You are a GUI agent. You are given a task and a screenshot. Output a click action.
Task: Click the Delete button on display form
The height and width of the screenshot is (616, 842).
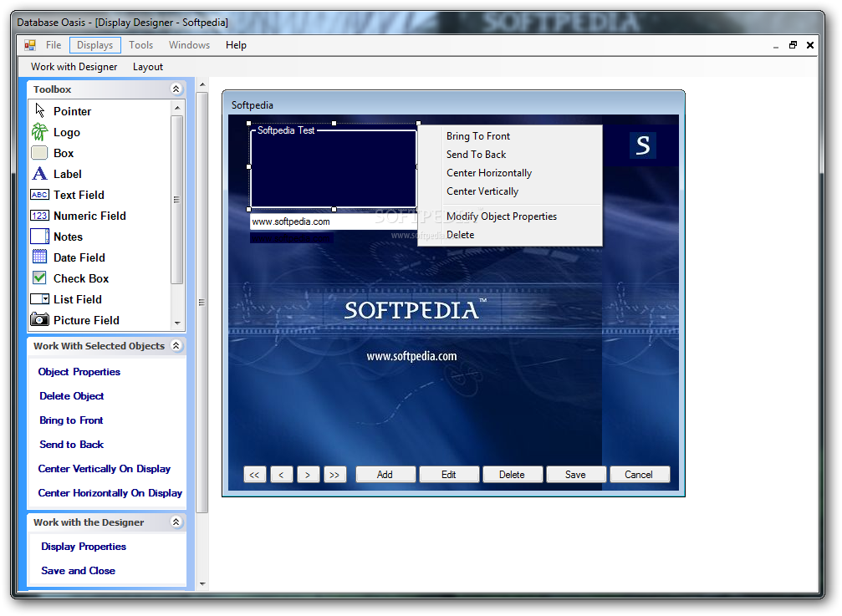point(512,475)
